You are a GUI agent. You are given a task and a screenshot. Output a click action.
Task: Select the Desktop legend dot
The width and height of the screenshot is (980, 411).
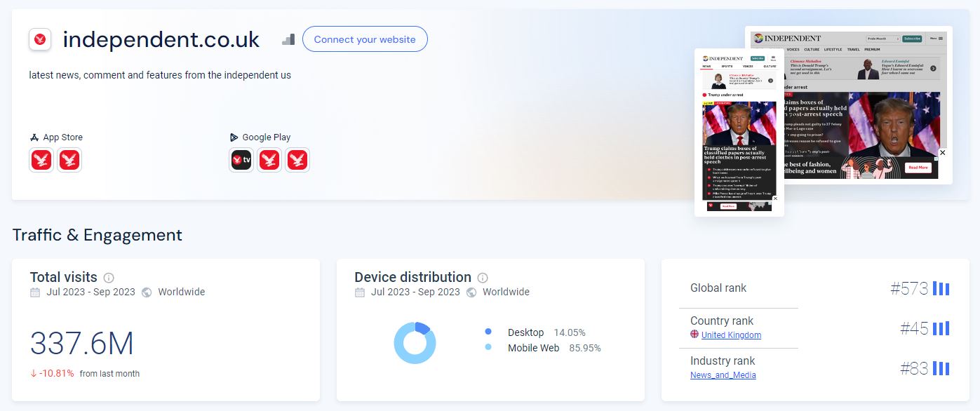tap(488, 332)
